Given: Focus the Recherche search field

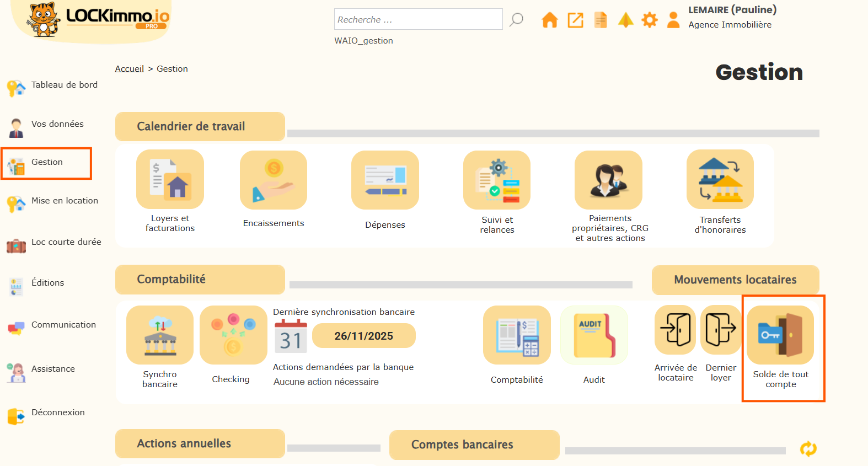Looking at the screenshot, I should pos(418,19).
